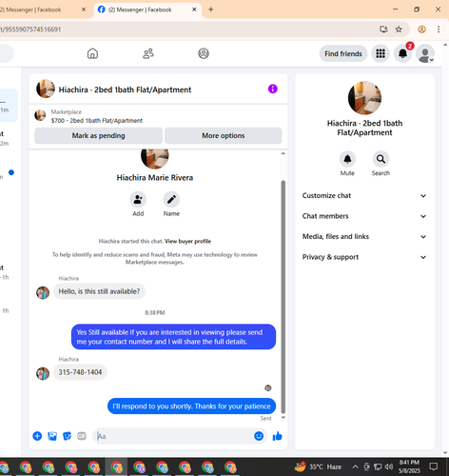Send a thumbs-up like
The image size is (449, 476).
277,436
